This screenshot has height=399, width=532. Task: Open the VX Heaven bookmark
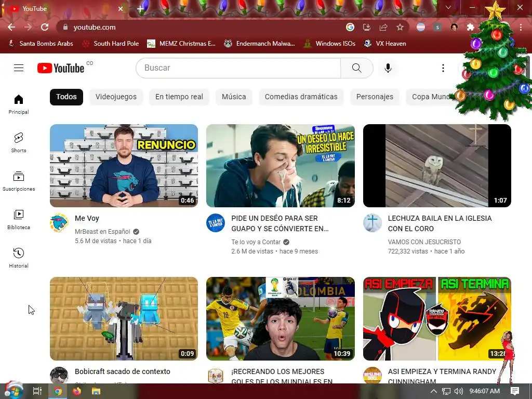(385, 44)
